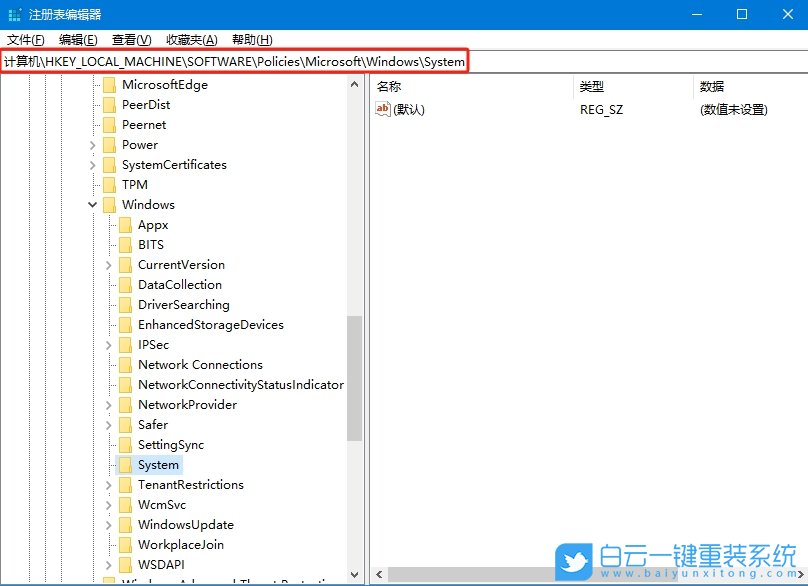Expand the Safer tree node
This screenshot has width=808, height=586.
tap(108, 424)
